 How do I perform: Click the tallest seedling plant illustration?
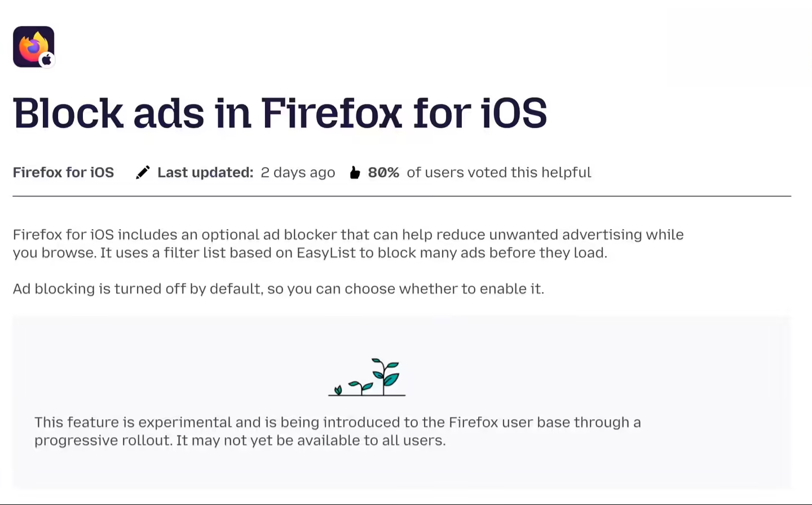coord(386,376)
